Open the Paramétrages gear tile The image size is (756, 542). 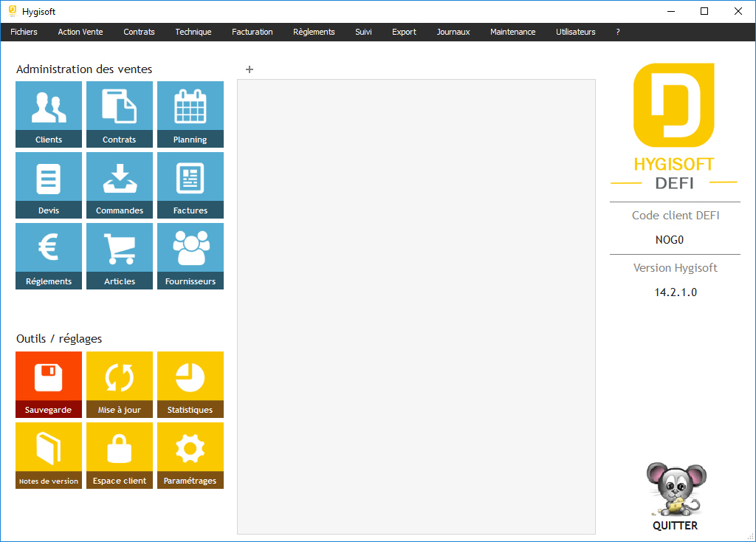tap(190, 456)
